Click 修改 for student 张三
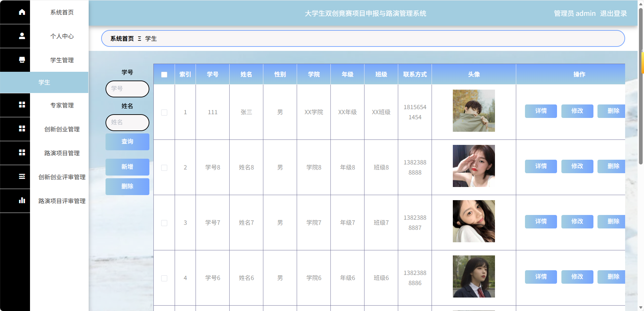The height and width of the screenshot is (311, 644). (x=577, y=111)
